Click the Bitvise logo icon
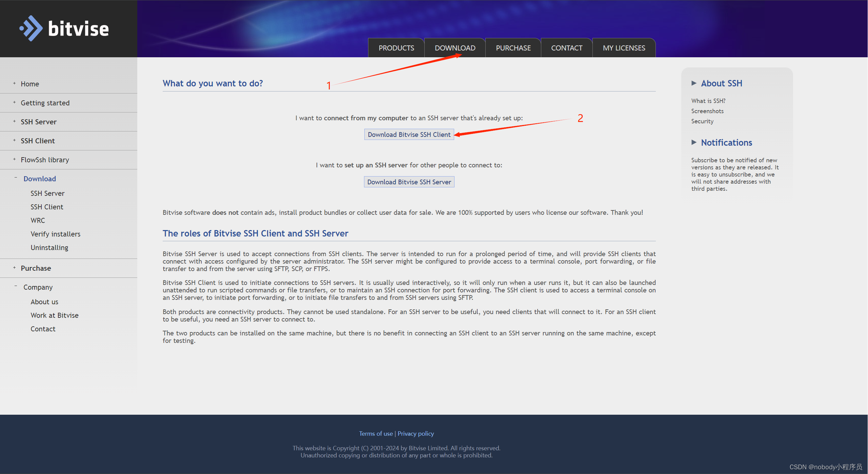 click(31, 28)
